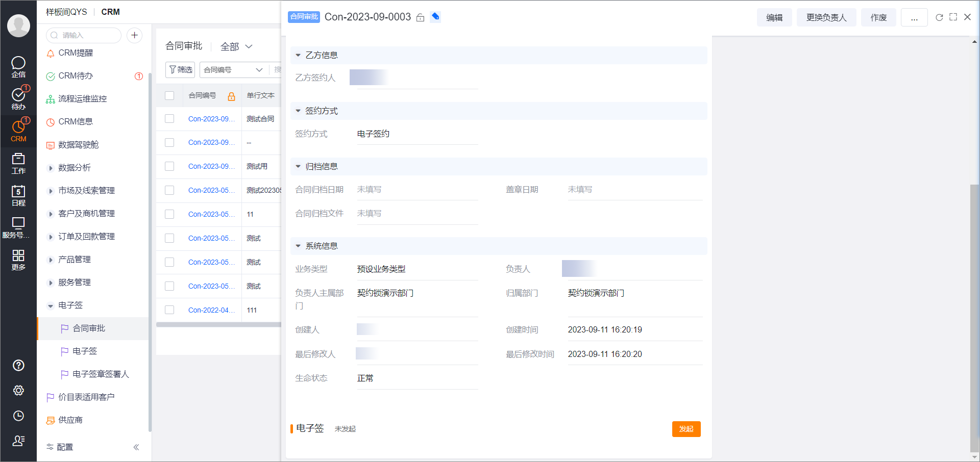This screenshot has height=462, width=980.
Task: Click the refresh icon in detail panel
Action: coord(939,17)
